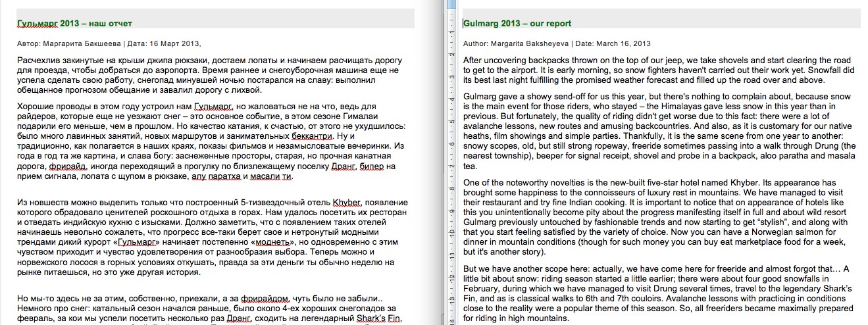Image resolution: width=868 pixels, height=325 pixels.
Task: Click the words 'After uncovering backpacks' in the first paragraph
Action: [515, 61]
